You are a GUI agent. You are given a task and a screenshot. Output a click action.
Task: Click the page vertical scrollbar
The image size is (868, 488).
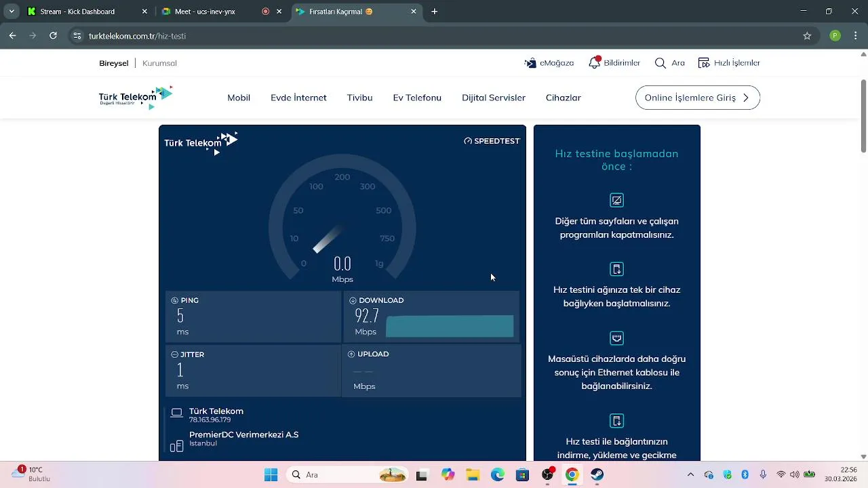(x=863, y=116)
